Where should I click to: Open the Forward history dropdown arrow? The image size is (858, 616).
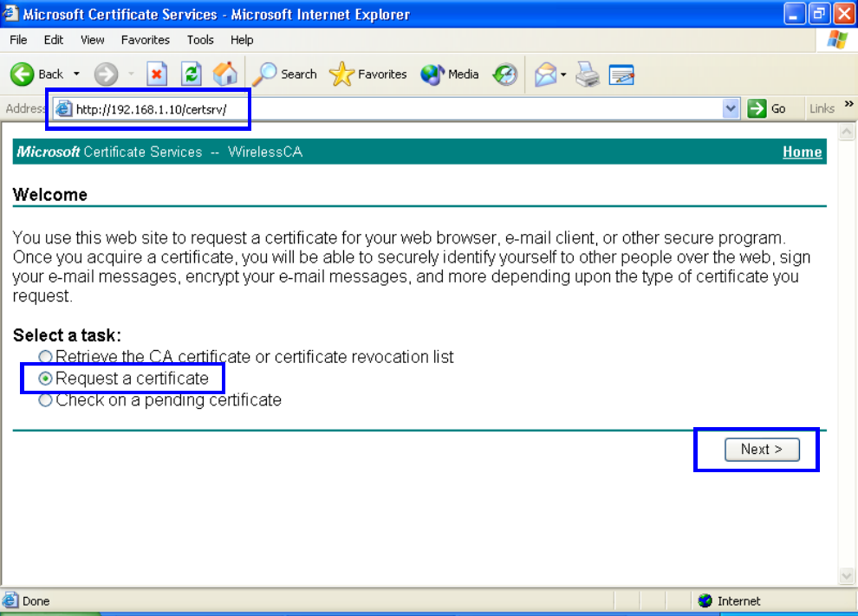click(132, 74)
